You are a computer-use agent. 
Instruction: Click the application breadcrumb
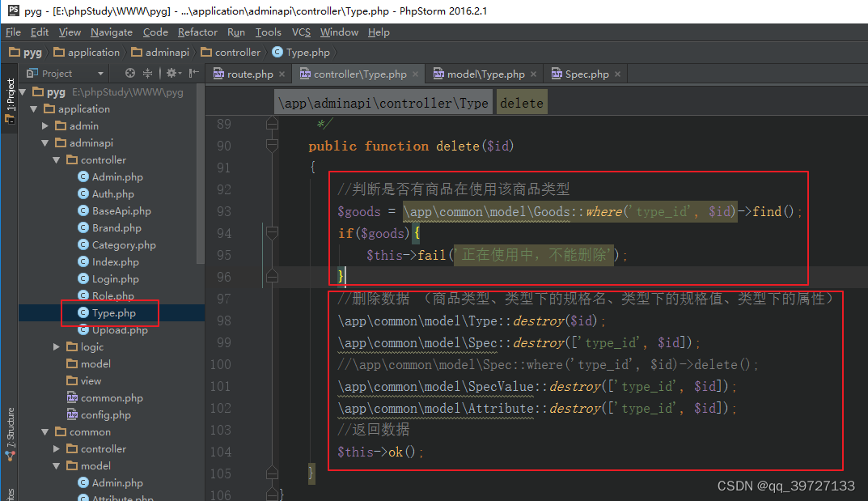[87, 52]
